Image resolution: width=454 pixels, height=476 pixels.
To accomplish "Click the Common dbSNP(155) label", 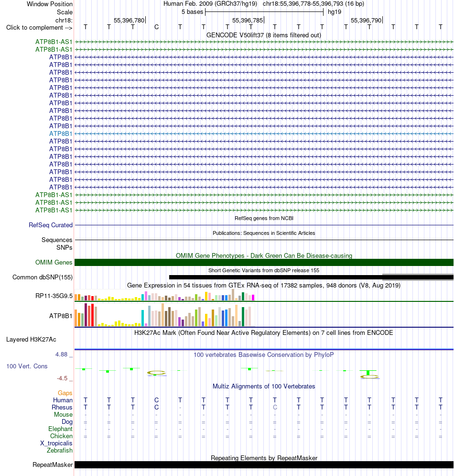I will pyautogui.click(x=43, y=277).
